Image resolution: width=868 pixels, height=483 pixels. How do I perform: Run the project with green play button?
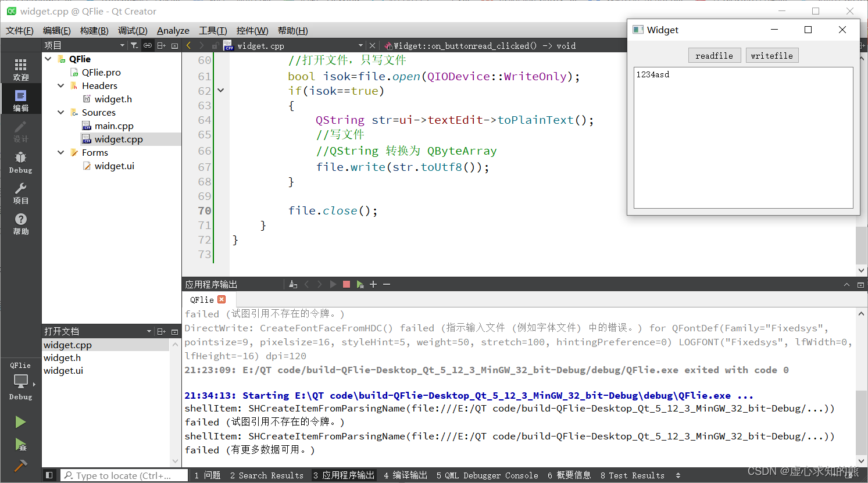coord(20,422)
